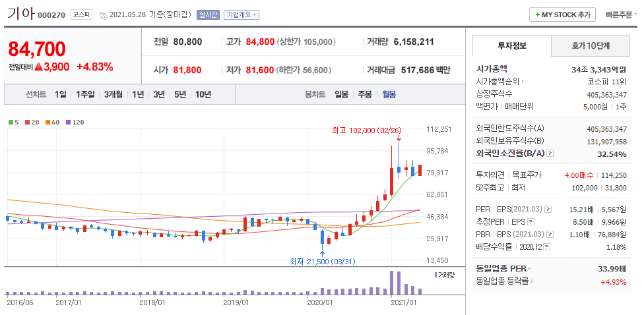The height and width of the screenshot is (315, 644).
Task: Switch to 일봉 candle chart
Action: [341, 95]
